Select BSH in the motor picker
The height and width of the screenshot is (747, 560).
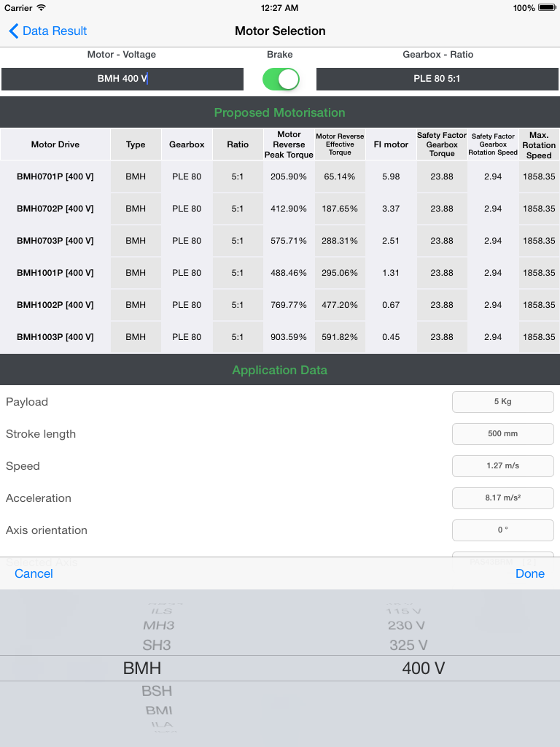pos(157,691)
